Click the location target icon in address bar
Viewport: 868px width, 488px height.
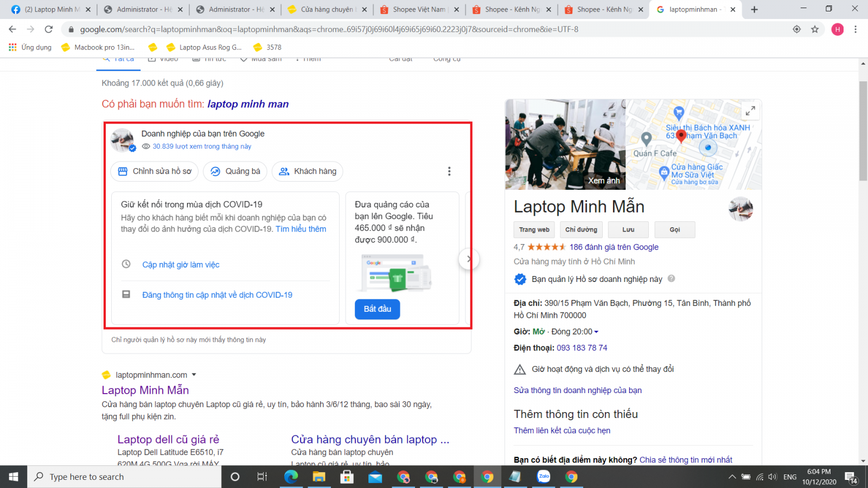point(796,29)
